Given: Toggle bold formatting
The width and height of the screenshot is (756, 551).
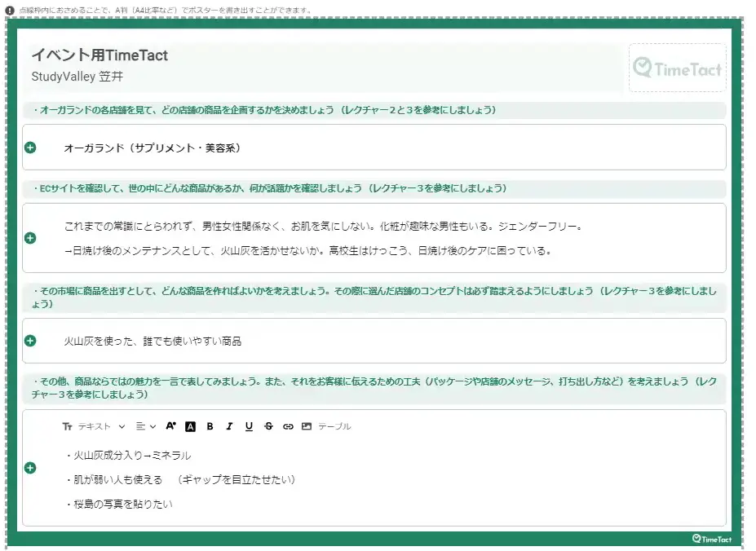Looking at the screenshot, I should click(x=210, y=426).
